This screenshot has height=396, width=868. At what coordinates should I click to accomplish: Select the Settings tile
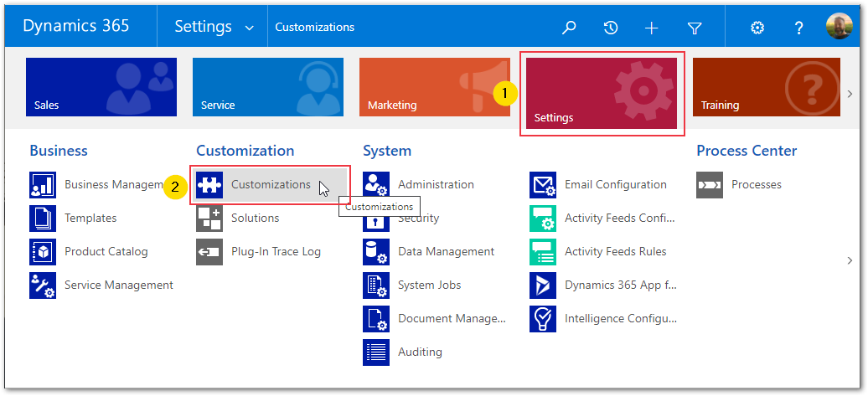coord(602,94)
